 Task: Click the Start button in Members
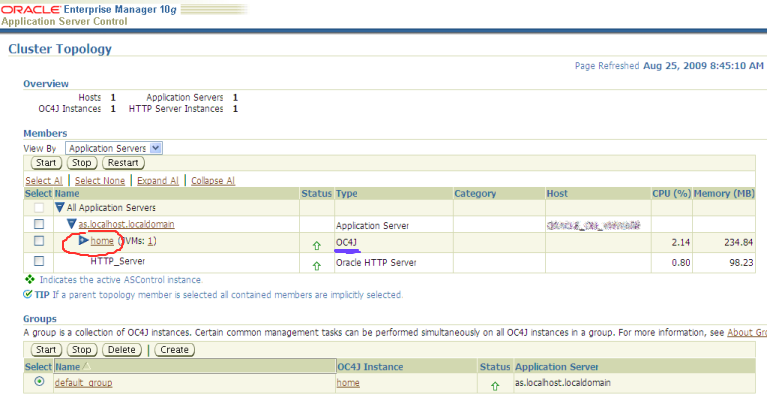click(46, 163)
